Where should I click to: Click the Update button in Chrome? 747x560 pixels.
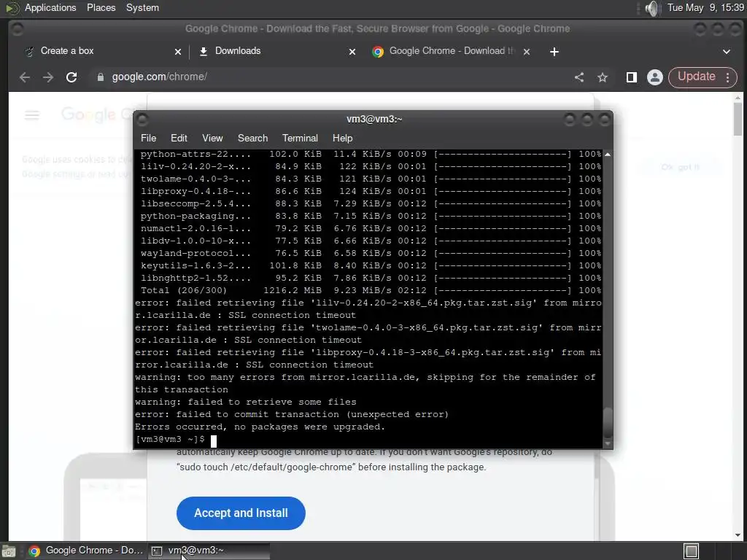696,77
